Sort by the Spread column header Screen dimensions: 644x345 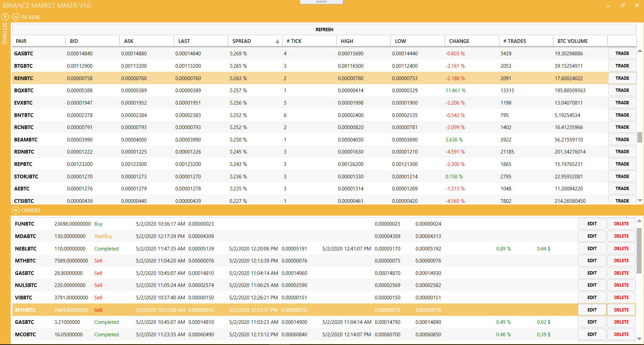(x=255, y=41)
